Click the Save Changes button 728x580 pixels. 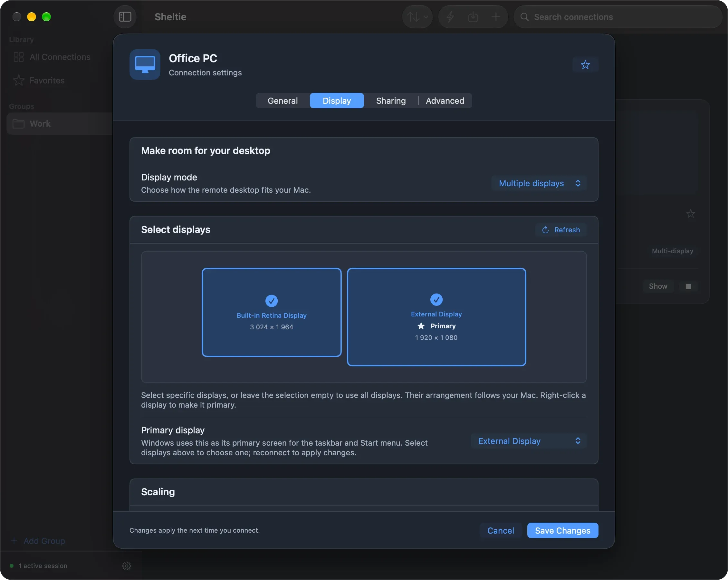pyautogui.click(x=562, y=530)
